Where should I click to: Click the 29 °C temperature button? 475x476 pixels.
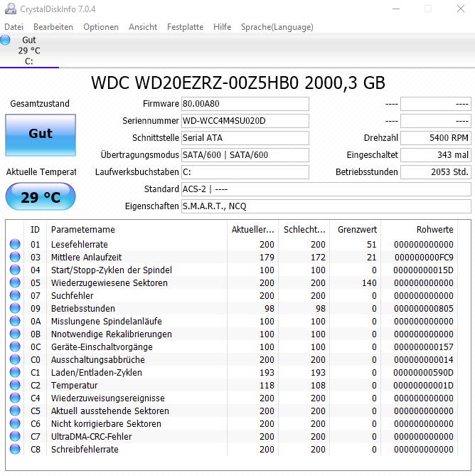click(41, 196)
